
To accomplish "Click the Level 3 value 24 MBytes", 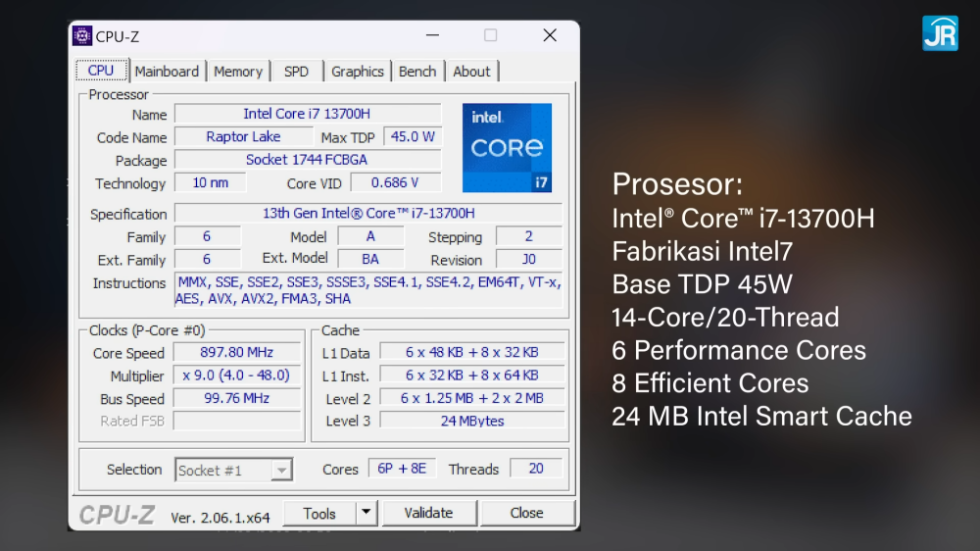I will (x=472, y=421).
